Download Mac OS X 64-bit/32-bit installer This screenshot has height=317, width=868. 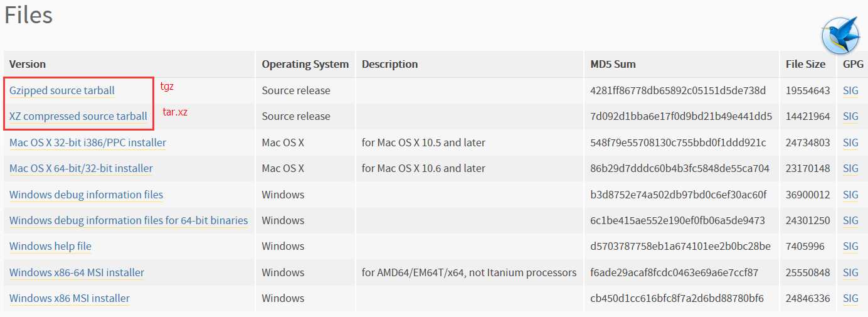coord(81,168)
